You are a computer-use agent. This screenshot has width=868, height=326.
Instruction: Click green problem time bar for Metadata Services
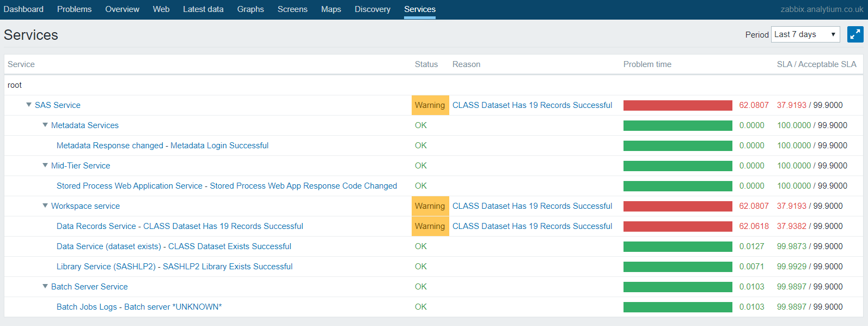coord(677,125)
